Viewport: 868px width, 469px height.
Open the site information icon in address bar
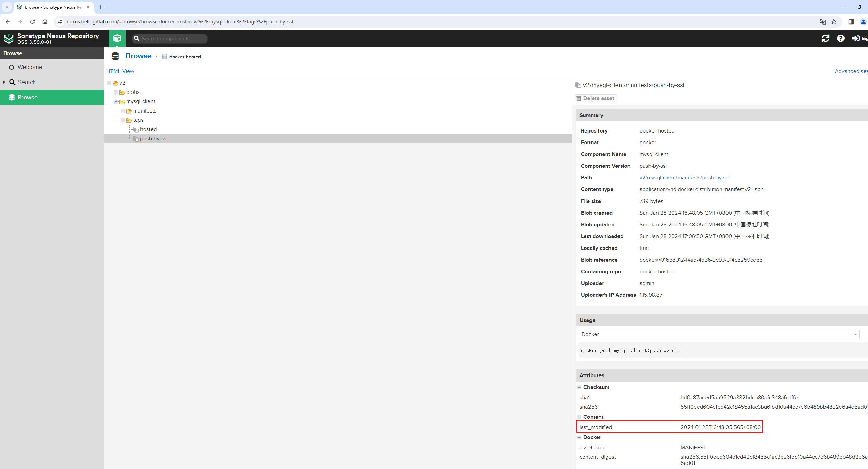click(x=60, y=22)
